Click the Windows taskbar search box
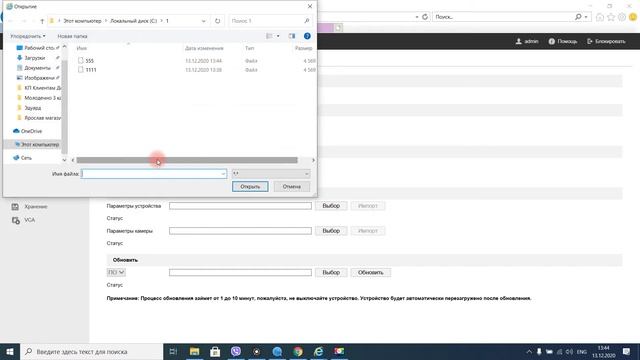The width and height of the screenshot is (640, 360). click(91, 352)
